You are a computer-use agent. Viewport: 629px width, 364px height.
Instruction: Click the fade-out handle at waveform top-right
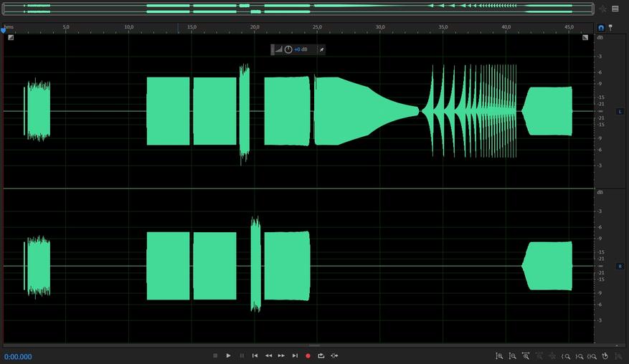(x=585, y=38)
